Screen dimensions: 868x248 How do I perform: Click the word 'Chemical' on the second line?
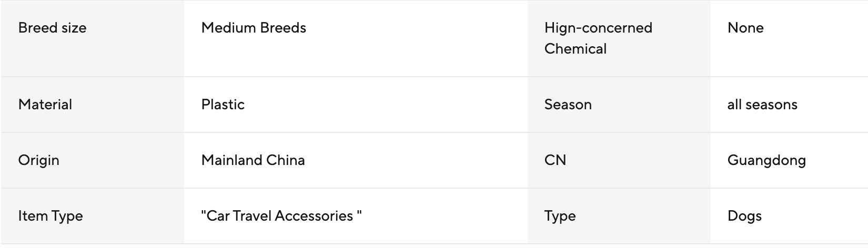(x=576, y=49)
